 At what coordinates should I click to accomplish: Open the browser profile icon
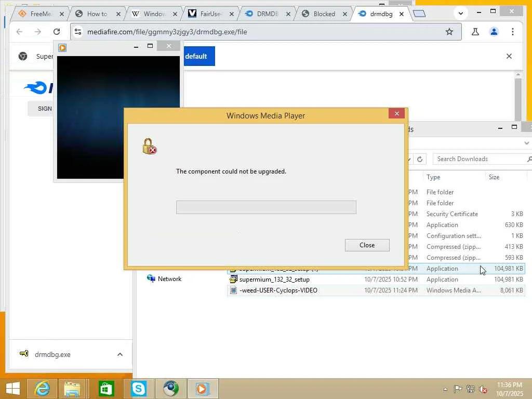point(494,32)
